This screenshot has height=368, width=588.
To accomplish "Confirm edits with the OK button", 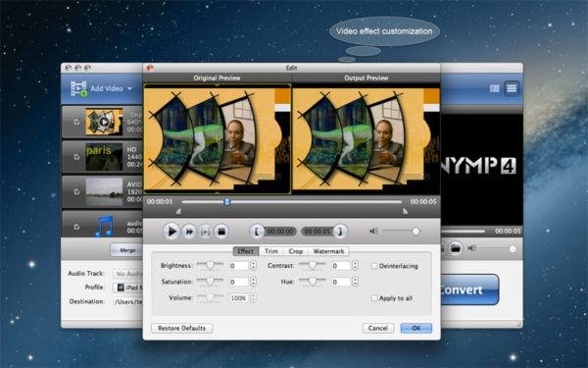I will 416,328.
